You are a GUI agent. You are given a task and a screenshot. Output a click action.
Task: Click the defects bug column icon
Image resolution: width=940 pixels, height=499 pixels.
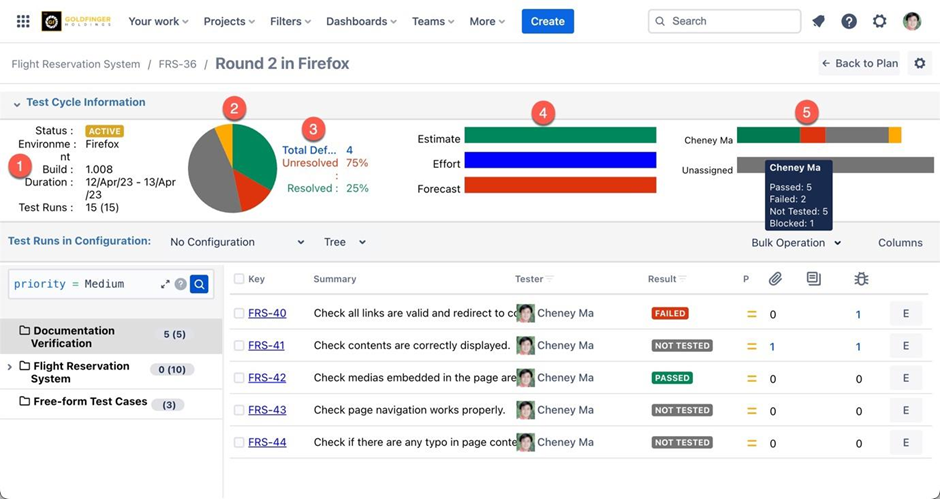click(861, 279)
